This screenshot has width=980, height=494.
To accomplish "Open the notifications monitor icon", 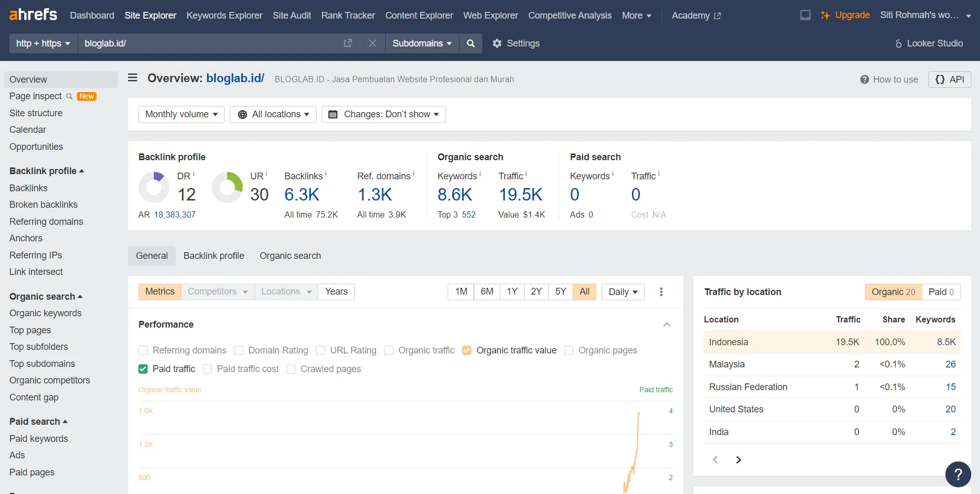I will click(x=805, y=15).
